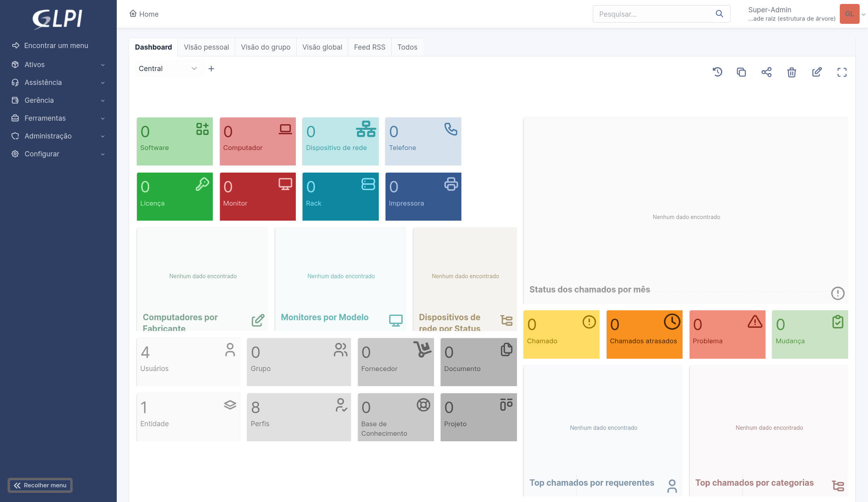Viewport: 868px width, 502px height.
Task: Switch to the Visão pessoal tab
Action: coord(206,47)
